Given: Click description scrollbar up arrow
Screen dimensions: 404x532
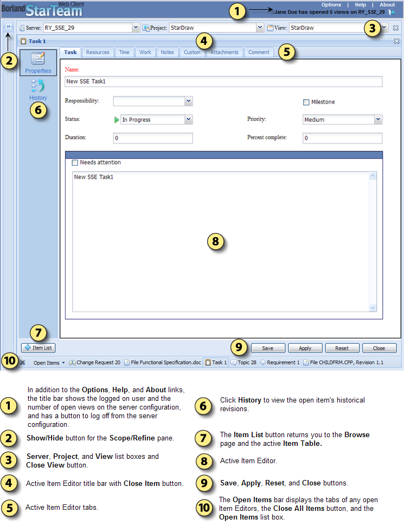Looking at the screenshot, I should 373,176.
